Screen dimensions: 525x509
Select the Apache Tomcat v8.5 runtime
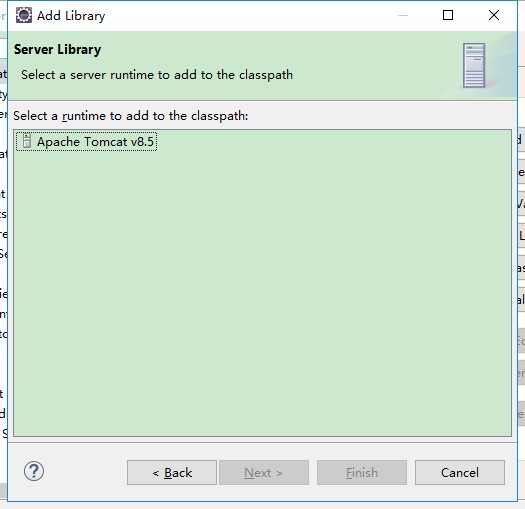86,142
